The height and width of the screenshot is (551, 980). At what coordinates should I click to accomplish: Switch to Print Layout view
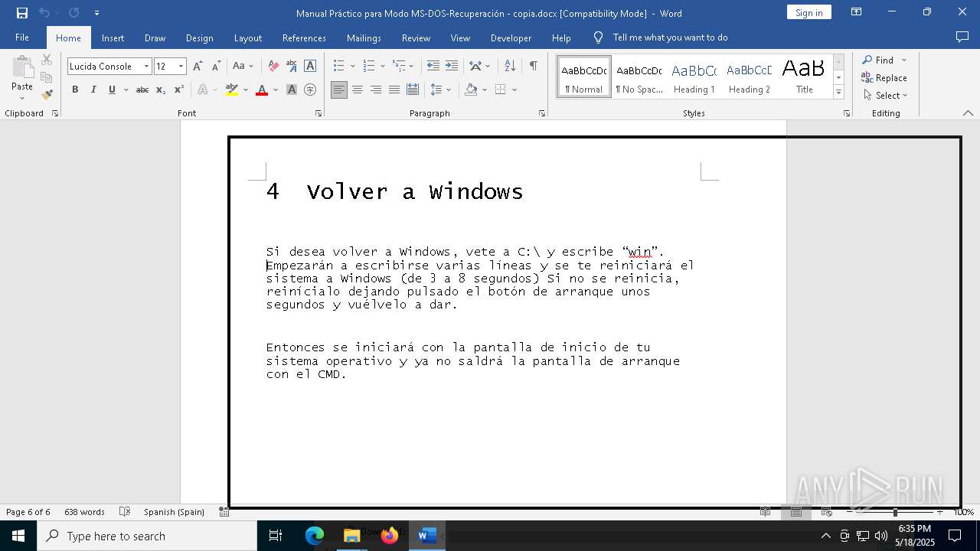(796, 512)
